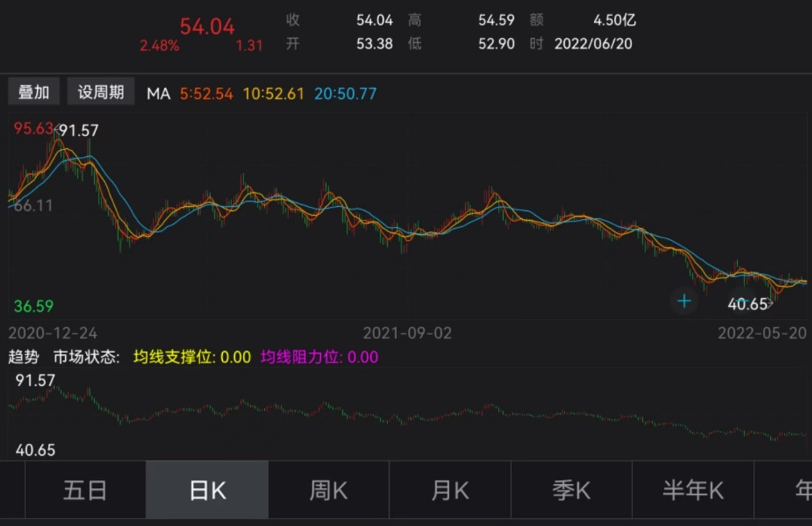Click the price change 1.31
This screenshot has height=526, width=812.
[249, 46]
